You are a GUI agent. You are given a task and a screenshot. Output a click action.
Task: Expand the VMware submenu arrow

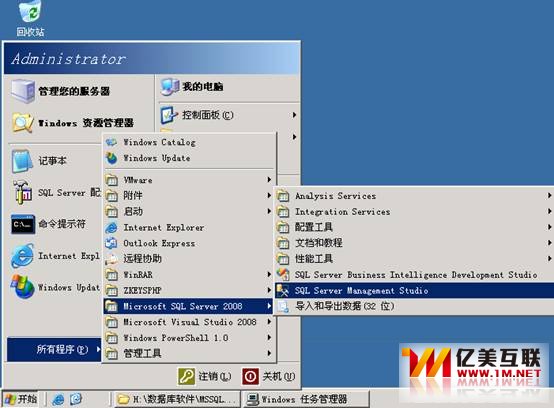269,180
